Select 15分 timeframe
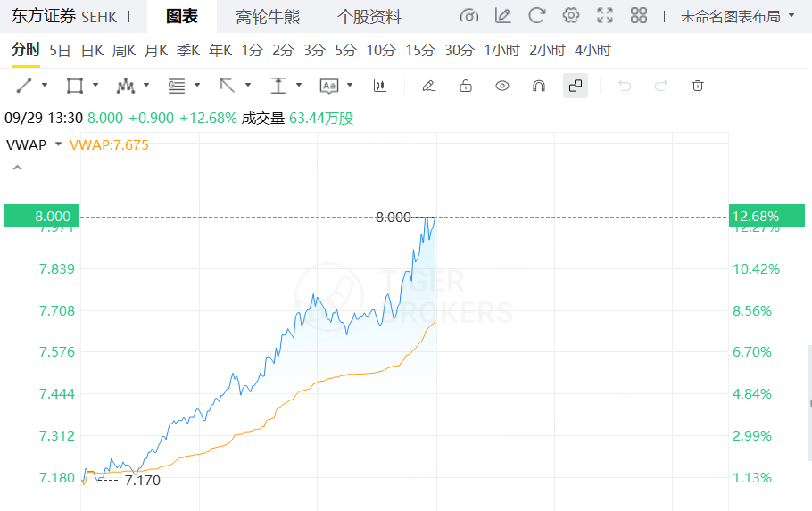Viewport: 812px width, 511px height. coord(420,51)
